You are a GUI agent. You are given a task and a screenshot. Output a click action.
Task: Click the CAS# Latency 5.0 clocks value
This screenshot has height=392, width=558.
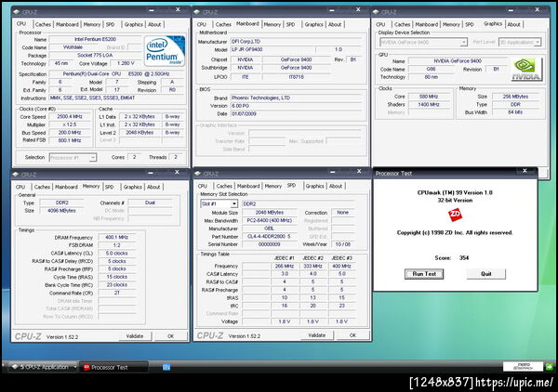[x=117, y=254]
